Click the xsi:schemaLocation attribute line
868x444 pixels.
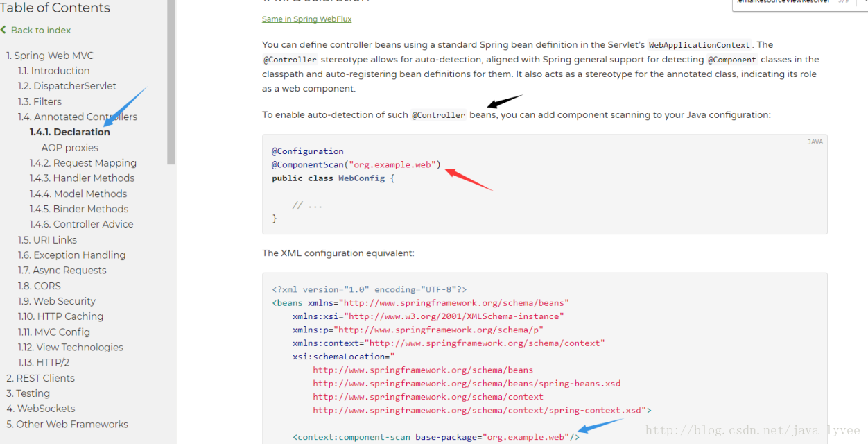[x=343, y=357]
